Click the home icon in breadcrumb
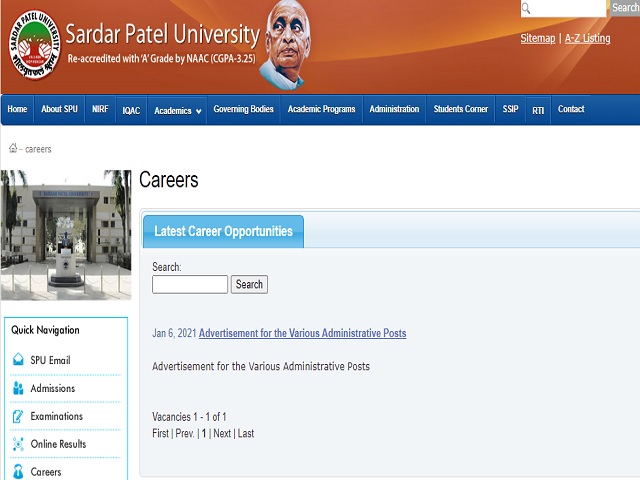Screen dimensions: 640x480 (x=13, y=148)
